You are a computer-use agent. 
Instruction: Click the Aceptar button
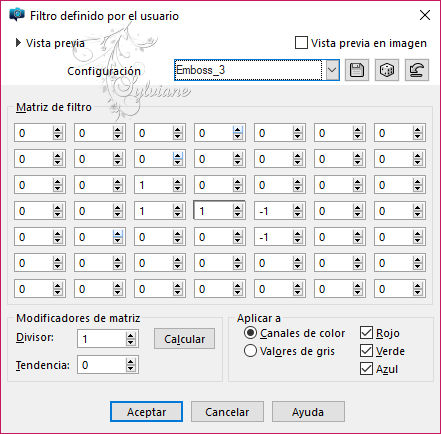(x=146, y=412)
